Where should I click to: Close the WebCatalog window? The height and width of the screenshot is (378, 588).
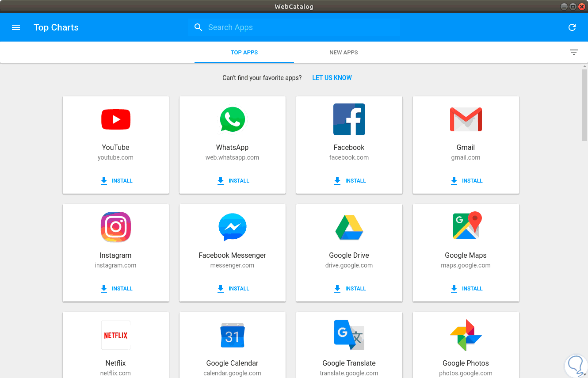point(582,6)
